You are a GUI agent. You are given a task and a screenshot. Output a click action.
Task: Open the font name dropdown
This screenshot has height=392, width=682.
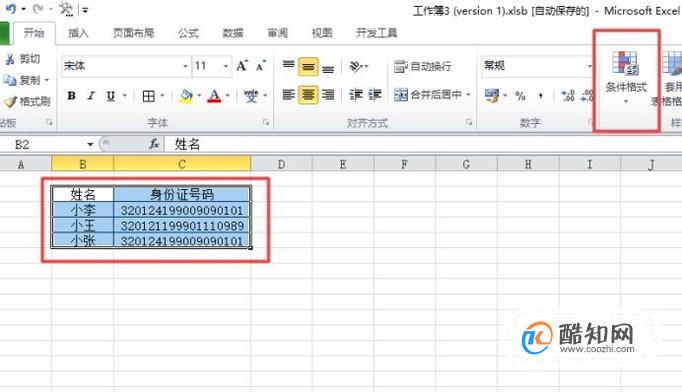(x=186, y=66)
